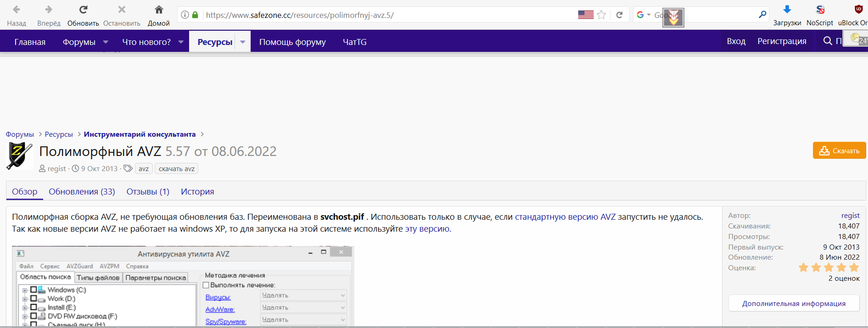Open the эту версию link
868x328 pixels.
click(427, 229)
